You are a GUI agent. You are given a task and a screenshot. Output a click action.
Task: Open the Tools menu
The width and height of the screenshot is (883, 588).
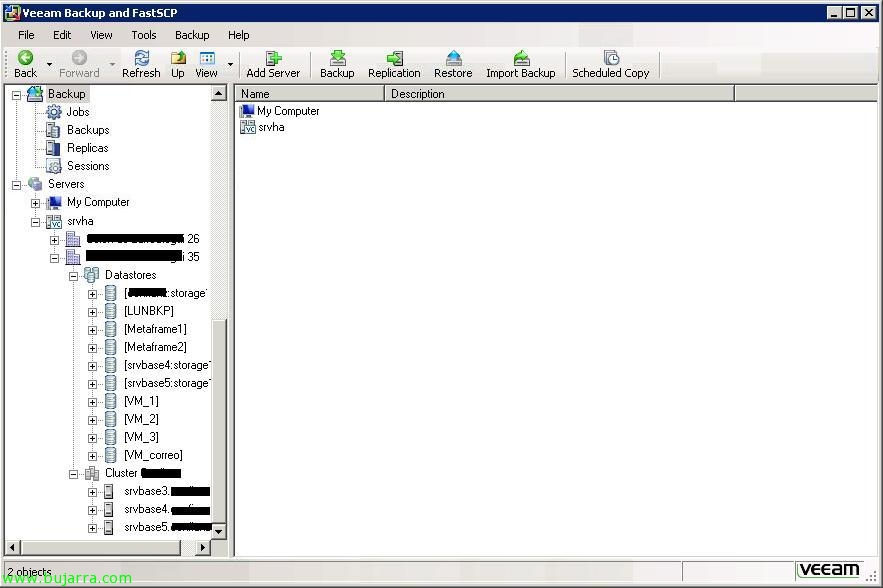pos(144,35)
